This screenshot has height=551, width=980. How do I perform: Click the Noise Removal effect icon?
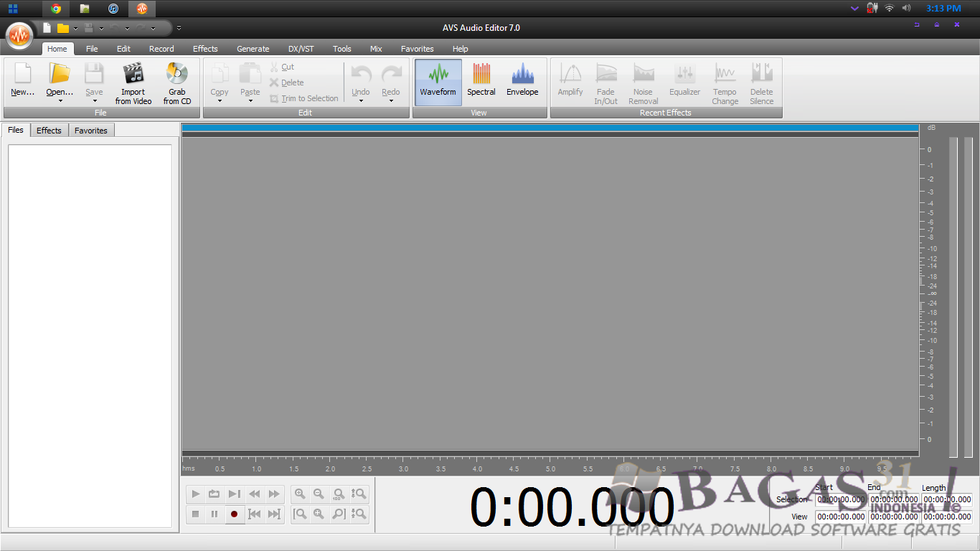[643, 74]
